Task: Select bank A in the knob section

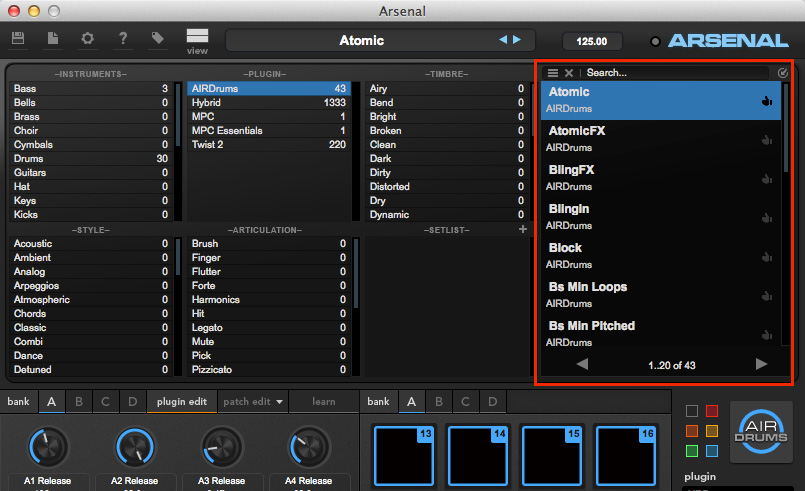Action: pyautogui.click(x=51, y=402)
